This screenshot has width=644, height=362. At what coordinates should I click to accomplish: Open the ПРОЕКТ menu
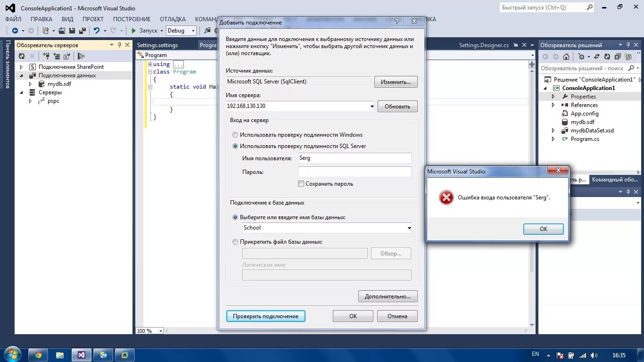tap(93, 19)
